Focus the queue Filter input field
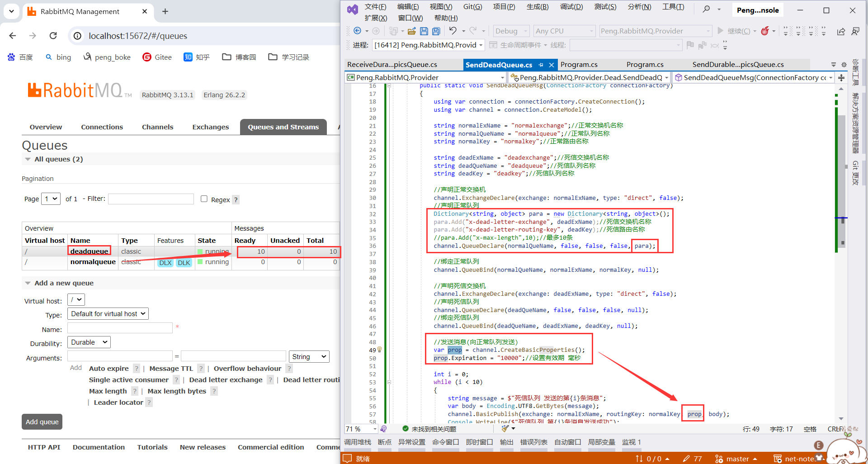Screen dimensions: 868x464 pos(151,199)
